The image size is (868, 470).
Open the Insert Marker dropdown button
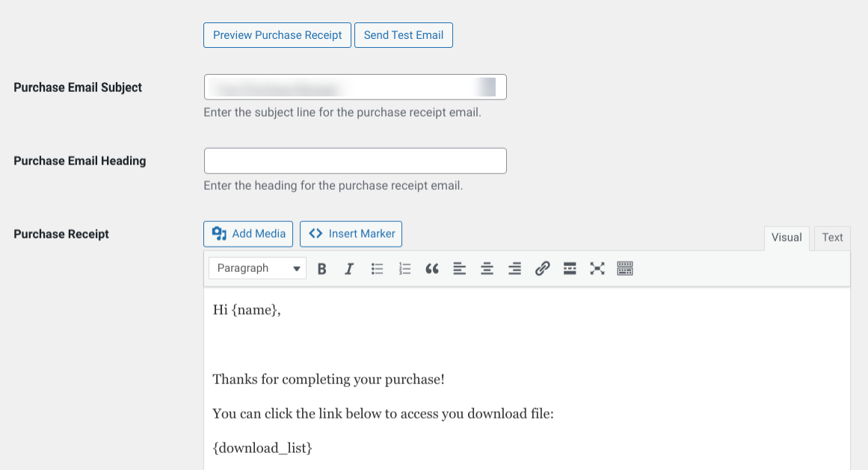point(351,233)
